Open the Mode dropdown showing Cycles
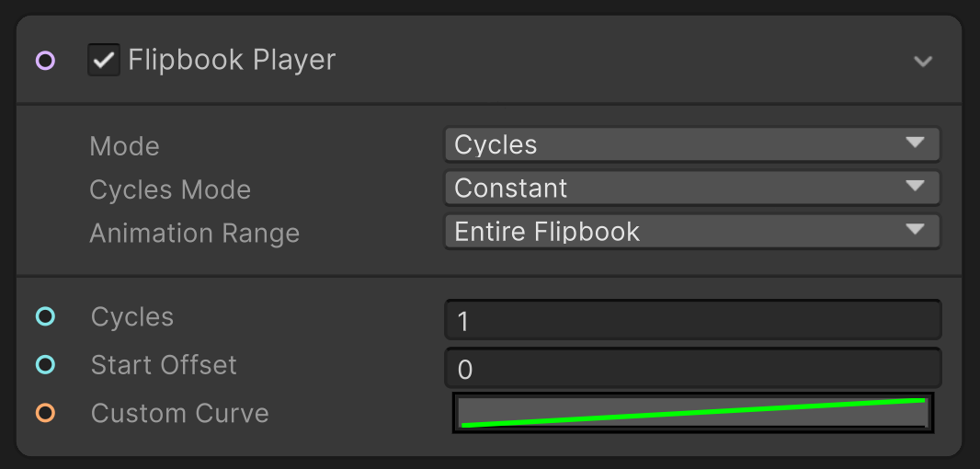The width and height of the screenshot is (980, 469). [x=691, y=144]
